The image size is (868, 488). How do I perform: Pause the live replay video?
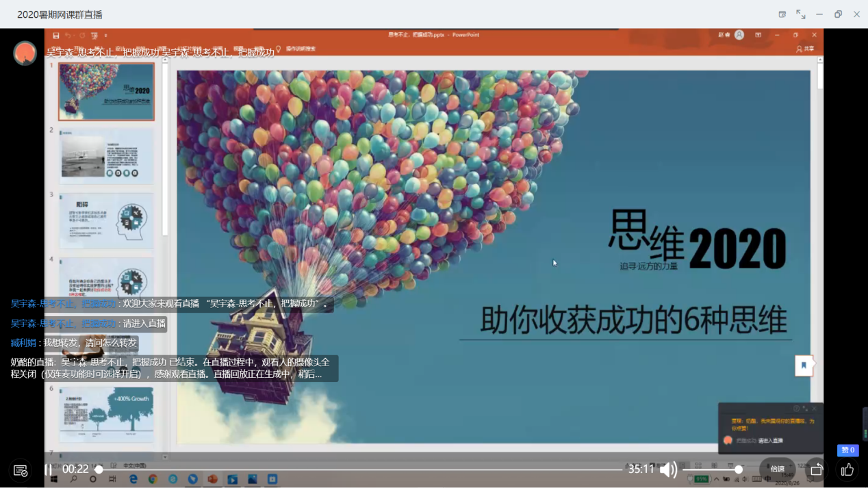[48, 470]
